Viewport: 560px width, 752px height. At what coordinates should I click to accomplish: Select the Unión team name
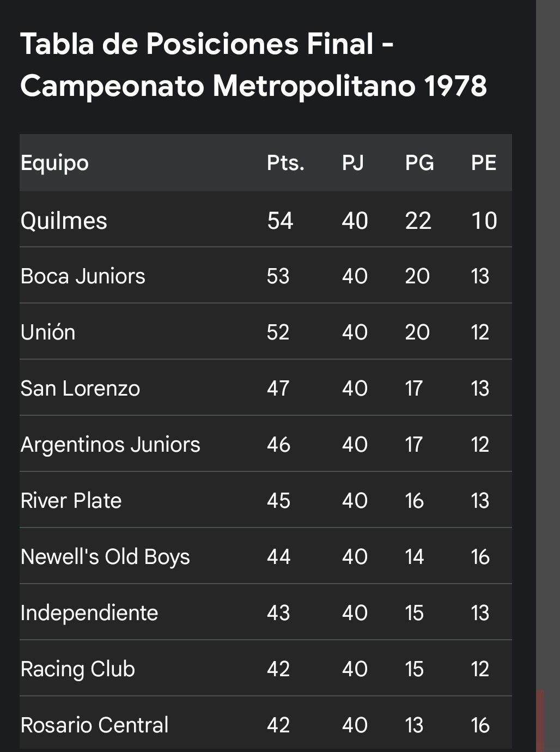coord(48,332)
